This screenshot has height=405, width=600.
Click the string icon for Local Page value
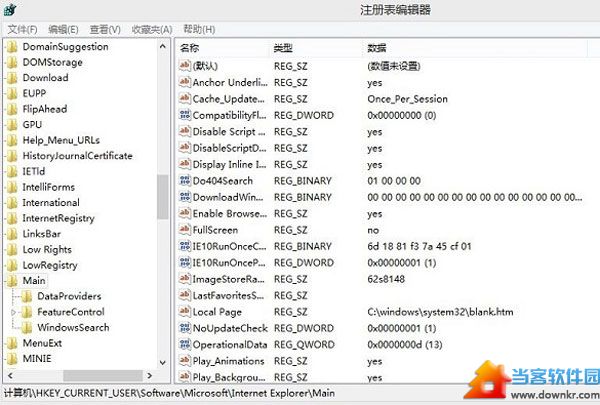[185, 312]
